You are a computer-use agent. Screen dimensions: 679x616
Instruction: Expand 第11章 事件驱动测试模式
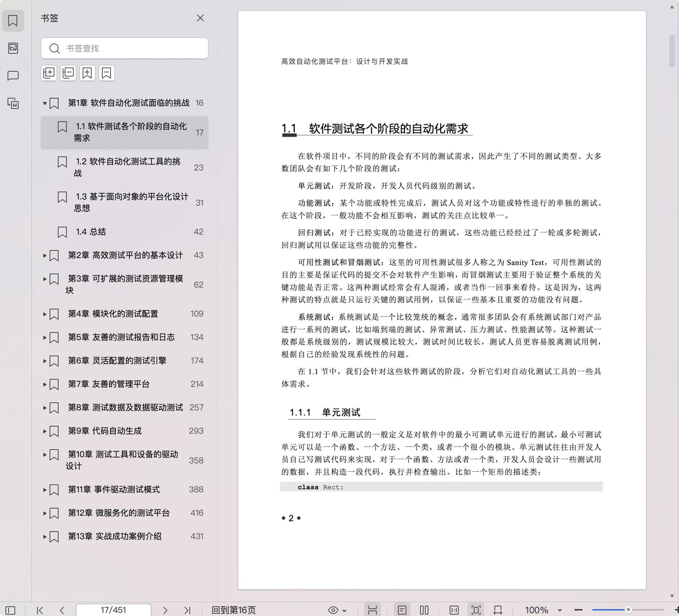[x=45, y=490]
